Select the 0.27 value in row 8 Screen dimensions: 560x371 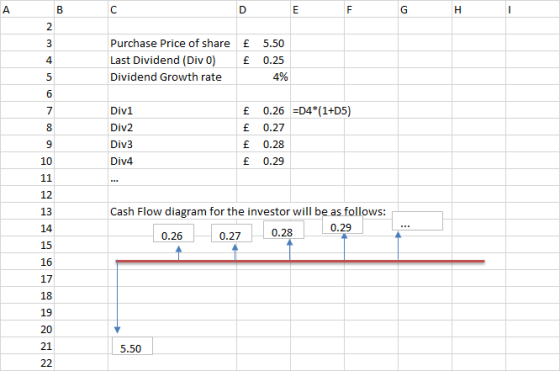tap(263, 127)
